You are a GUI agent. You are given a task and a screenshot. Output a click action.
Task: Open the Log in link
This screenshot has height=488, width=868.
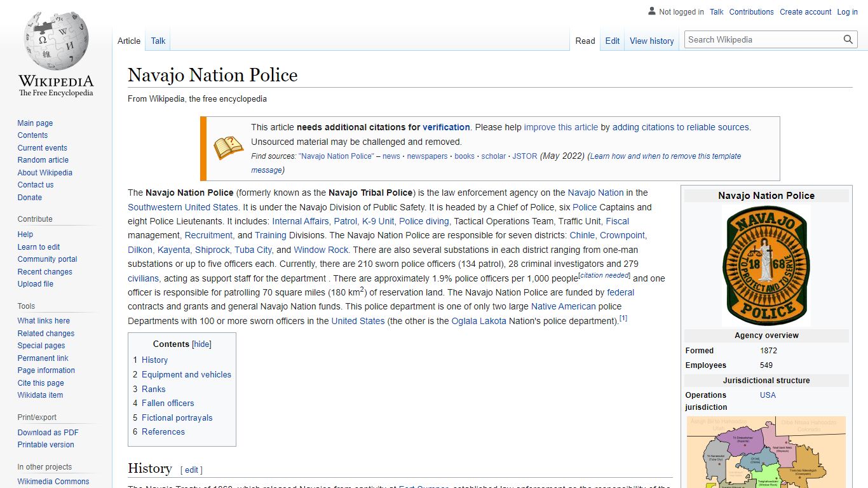[x=847, y=11]
